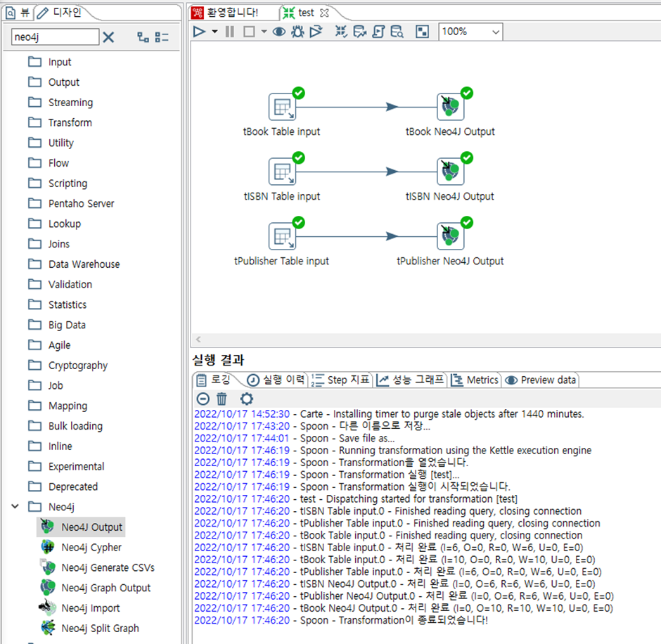
Task: Select the tPublisher Neo4J Output step
Action: [450, 236]
